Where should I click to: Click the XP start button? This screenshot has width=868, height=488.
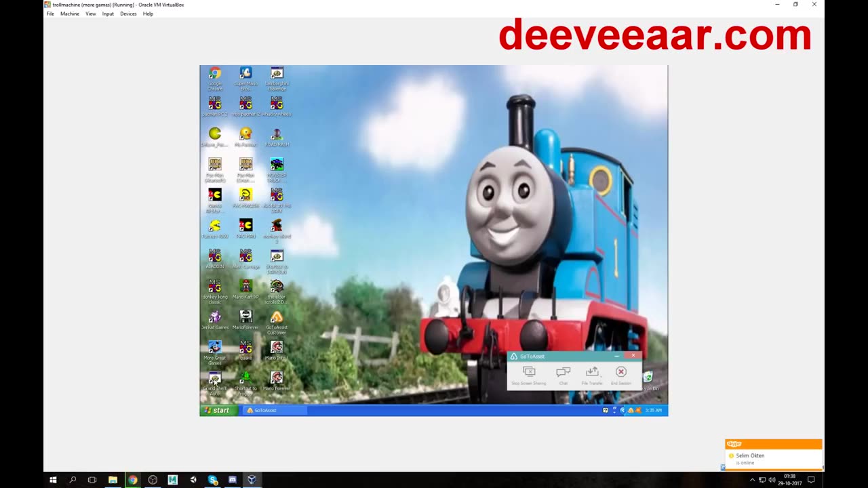(218, 410)
